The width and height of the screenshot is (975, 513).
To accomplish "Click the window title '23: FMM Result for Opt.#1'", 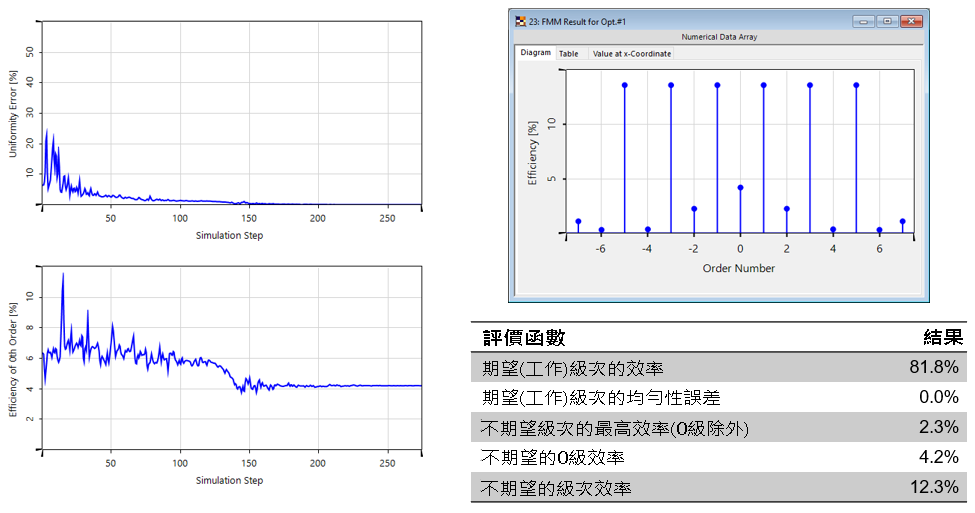I will (x=578, y=22).
